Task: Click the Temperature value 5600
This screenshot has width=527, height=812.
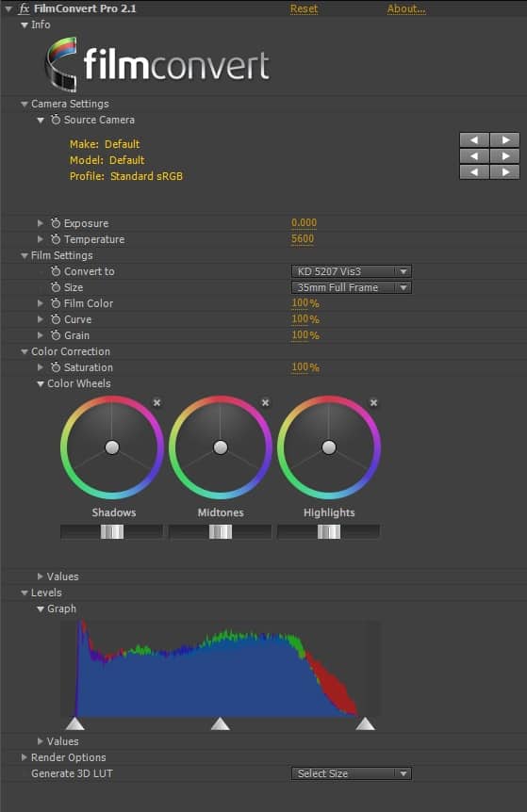Action: pyautogui.click(x=303, y=238)
